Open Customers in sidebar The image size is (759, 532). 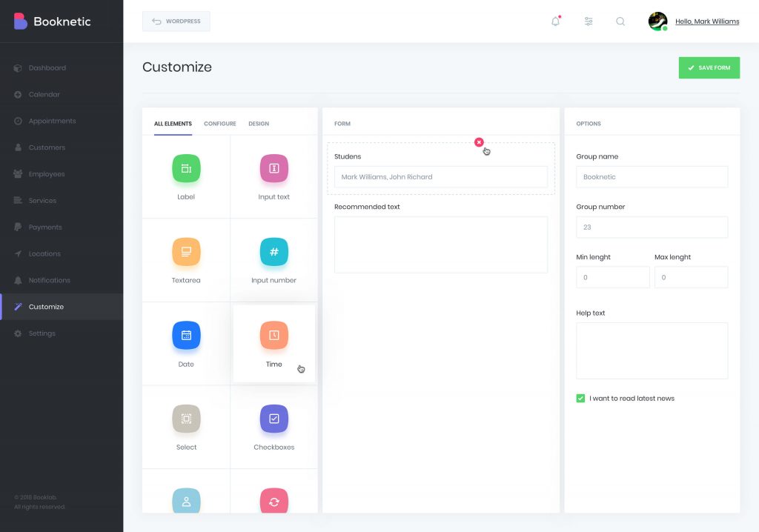pyautogui.click(x=47, y=147)
